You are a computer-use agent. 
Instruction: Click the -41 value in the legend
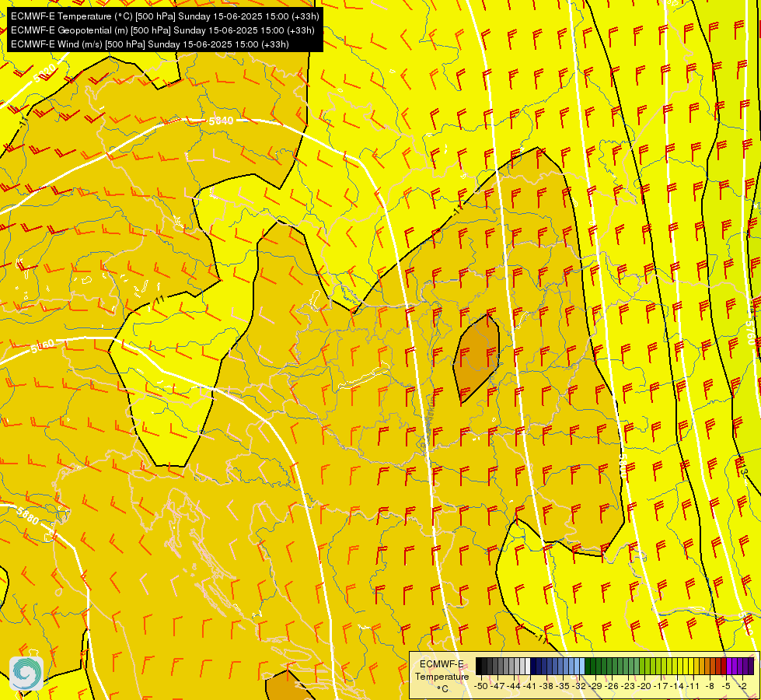point(529,686)
